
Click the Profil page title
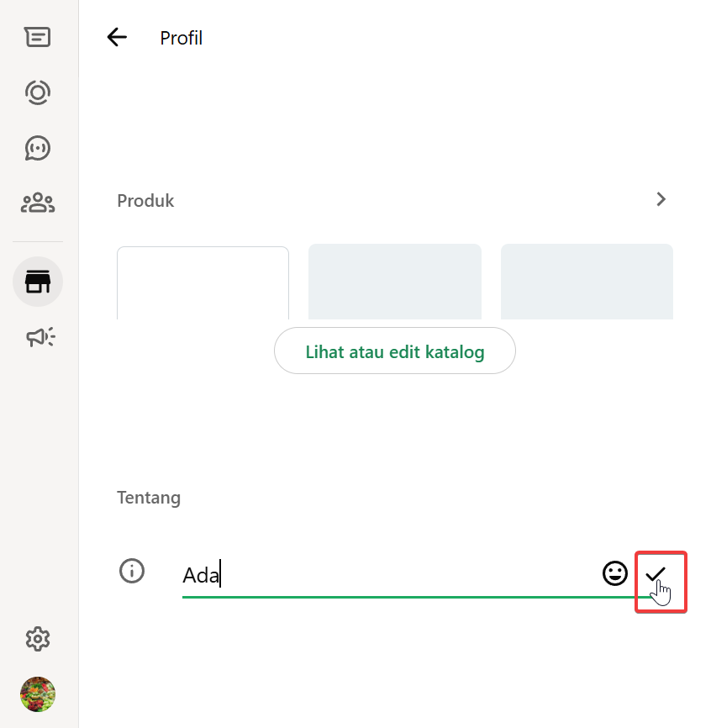point(182,38)
